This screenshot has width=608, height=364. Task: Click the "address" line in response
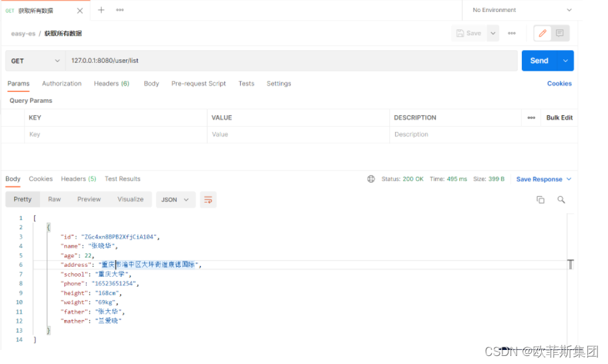click(x=131, y=265)
